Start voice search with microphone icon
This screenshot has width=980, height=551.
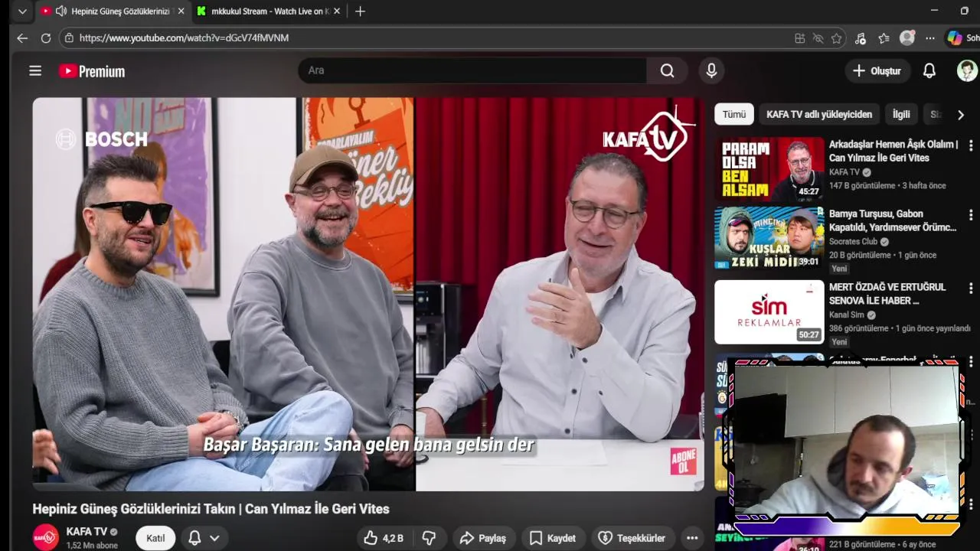[711, 70]
